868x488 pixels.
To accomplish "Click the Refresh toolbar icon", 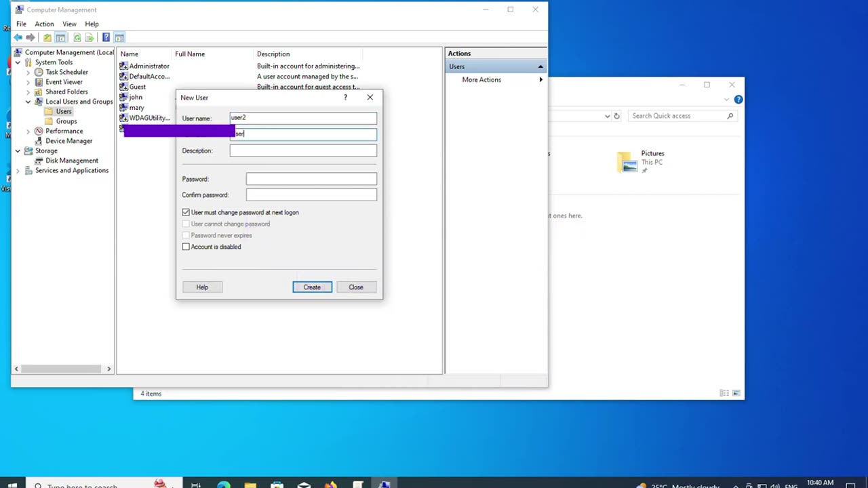I will click(x=77, y=37).
